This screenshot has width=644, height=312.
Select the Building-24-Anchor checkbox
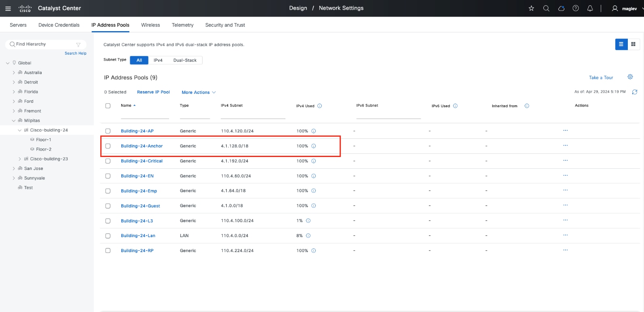point(108,146)
